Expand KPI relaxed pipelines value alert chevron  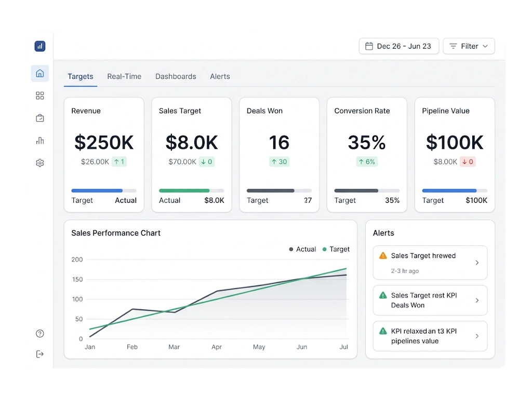tap(477, 336)
